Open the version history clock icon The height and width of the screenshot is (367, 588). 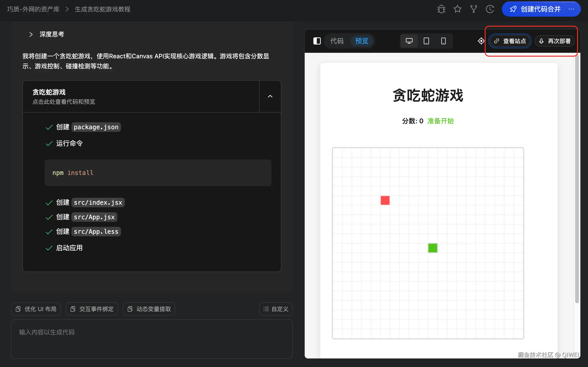tap(490, 9)
